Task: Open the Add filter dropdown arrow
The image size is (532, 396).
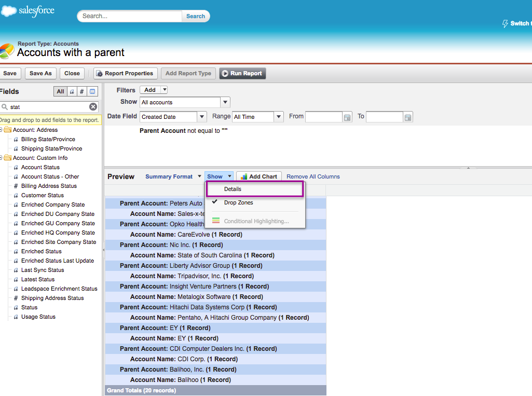Action: [164, 90]
